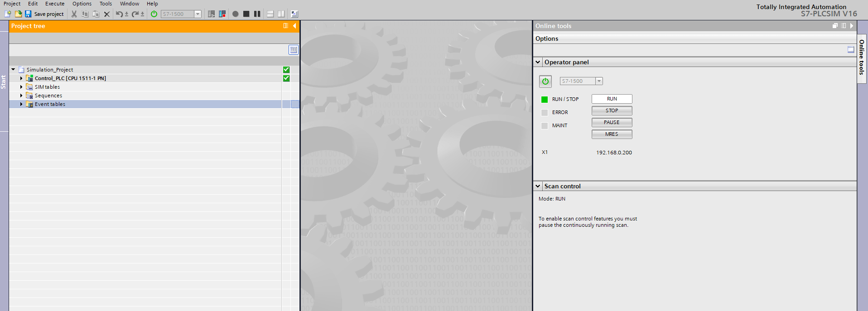Click the delete X icon in toolbar

pyautogui.click(x=107, y=14)
